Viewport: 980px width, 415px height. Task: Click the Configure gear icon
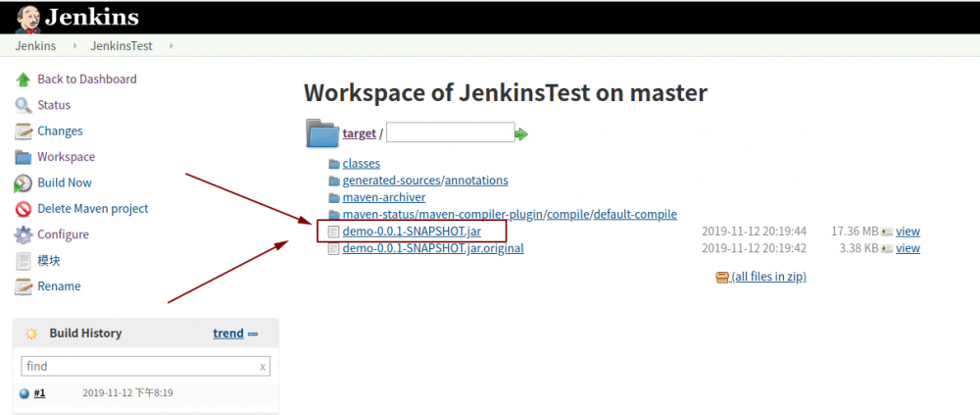pyautogui.click(x=24, y=234)
